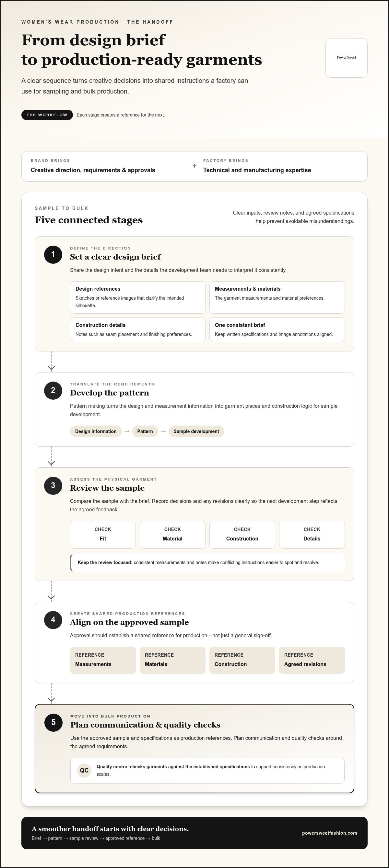Open the One consistent brief card
This screenshot has height=868, width=389.
(x=277, y=329)
